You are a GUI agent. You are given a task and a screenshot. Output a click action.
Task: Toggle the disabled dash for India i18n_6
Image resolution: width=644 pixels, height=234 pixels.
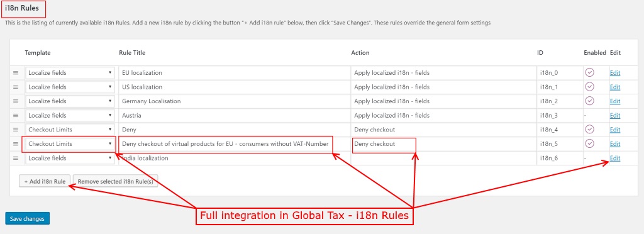point(585,159)
